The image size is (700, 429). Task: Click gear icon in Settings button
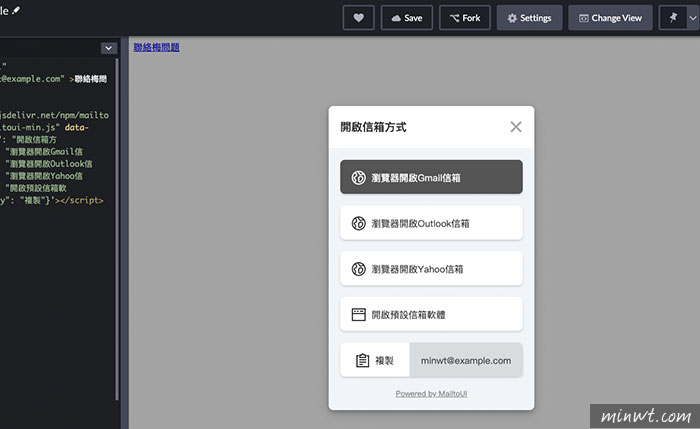(512, 18)
